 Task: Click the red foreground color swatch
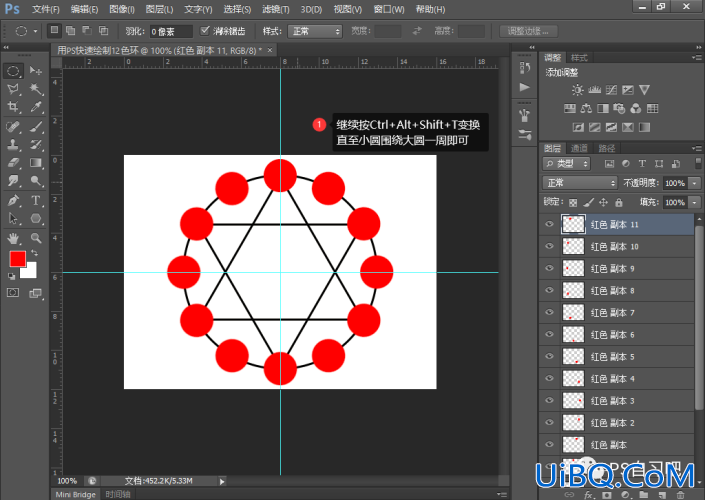click(x=17, y=258)
